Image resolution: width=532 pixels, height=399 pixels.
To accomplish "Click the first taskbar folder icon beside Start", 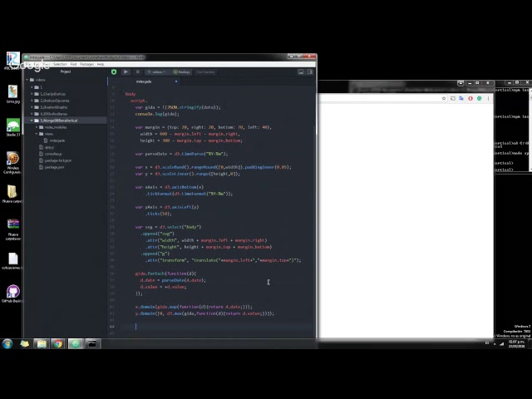I will [x=24, y=343].
